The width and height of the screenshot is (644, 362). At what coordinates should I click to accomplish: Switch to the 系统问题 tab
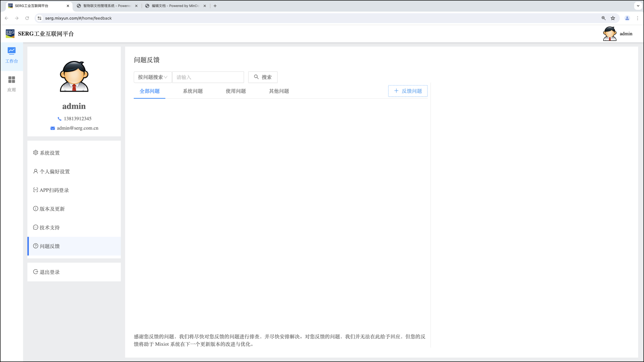point(193,91)
